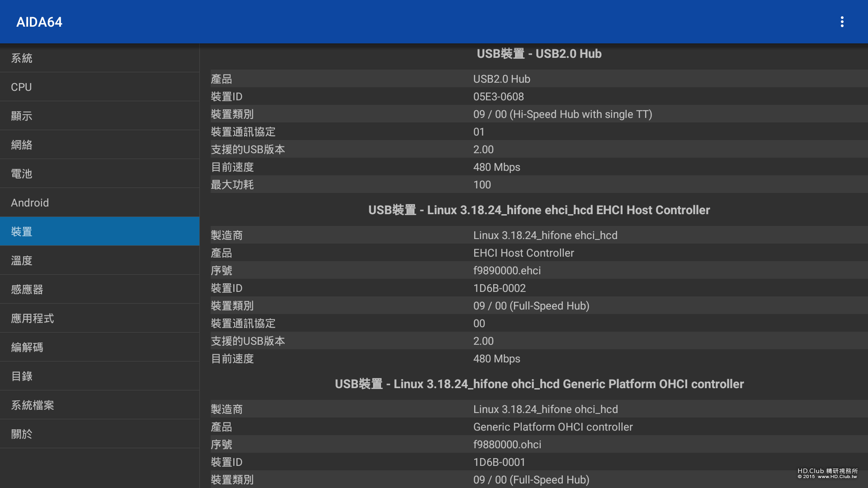Screen dimensions: 868x488
Task: Open the 網絡 network section
Action: 99,145
